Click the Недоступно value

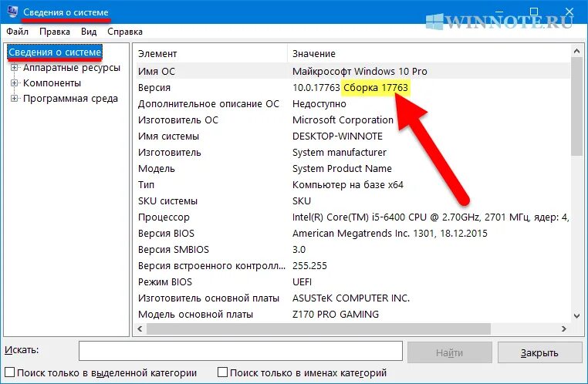click(319, 104)
